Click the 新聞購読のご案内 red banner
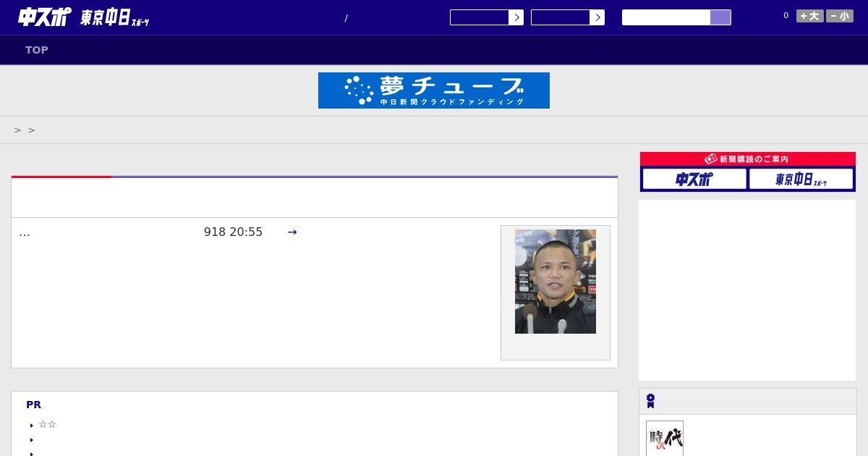 (748, 159)
